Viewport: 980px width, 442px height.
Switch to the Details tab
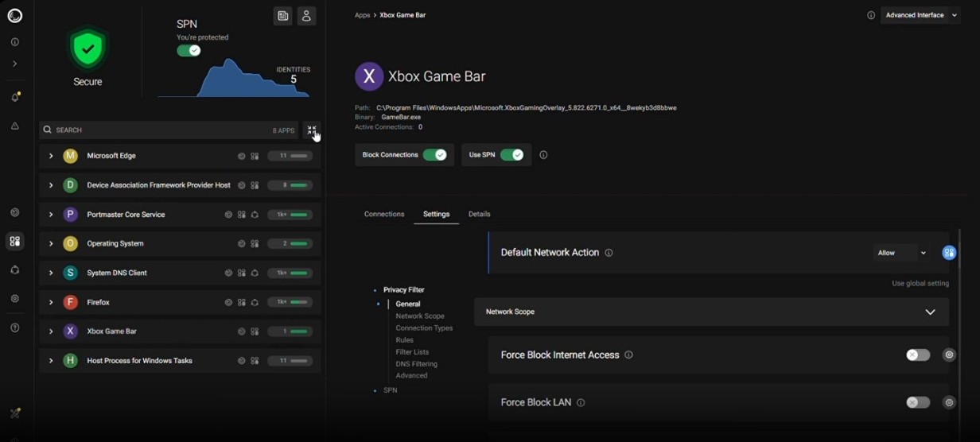point(479,215)
